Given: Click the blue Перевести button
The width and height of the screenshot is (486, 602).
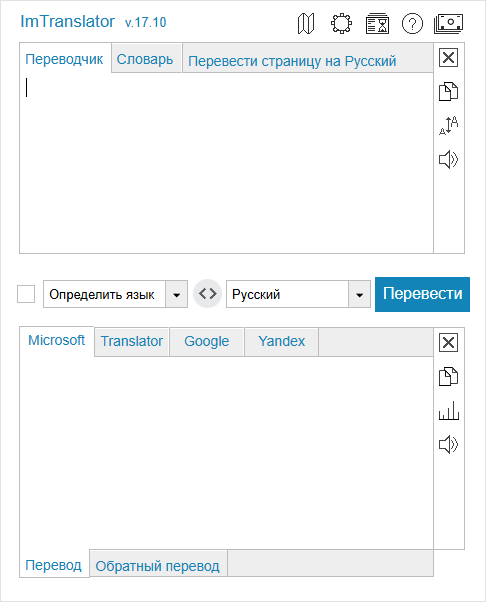Looking at the screenshot, I should 422,294.
